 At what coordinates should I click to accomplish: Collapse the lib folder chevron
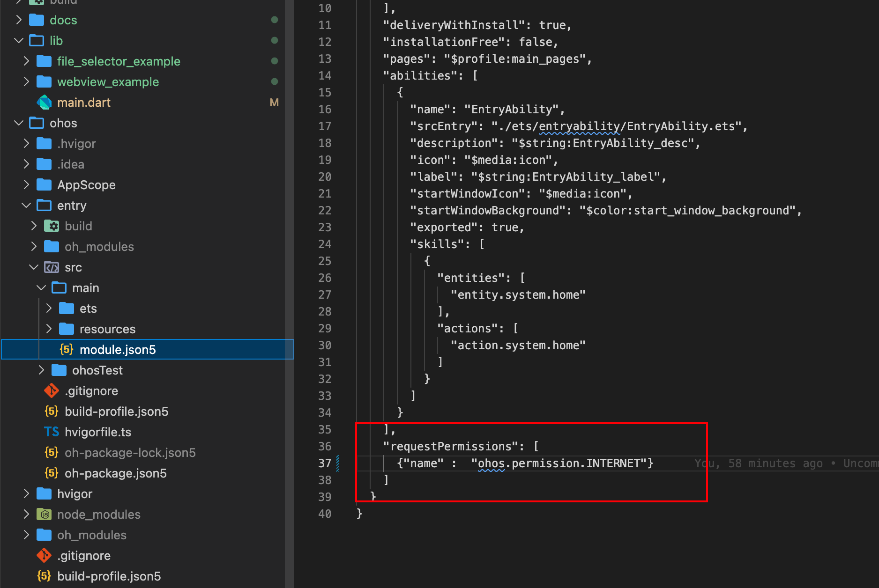click(x=19, y=41)
